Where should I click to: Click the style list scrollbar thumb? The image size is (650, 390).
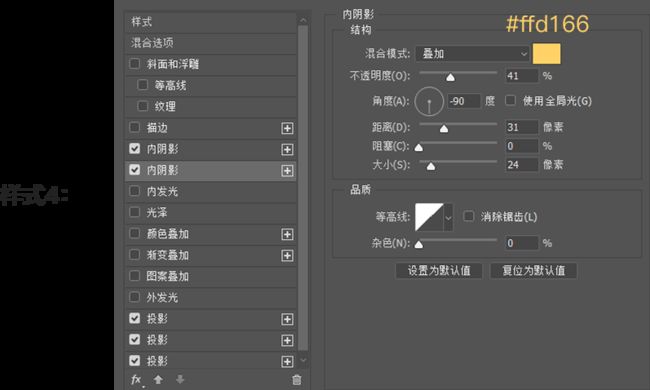303,188
